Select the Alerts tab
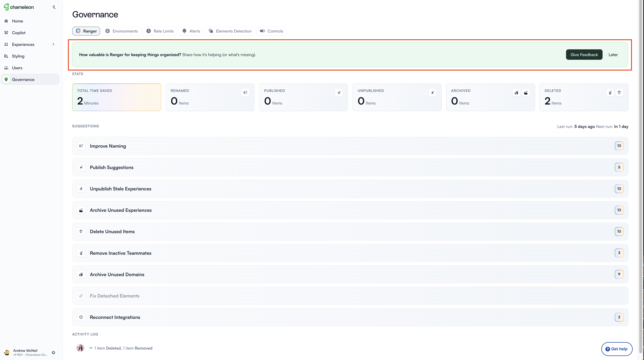The width and height of the screenshot is (644, 360). (x=191, y=31)
